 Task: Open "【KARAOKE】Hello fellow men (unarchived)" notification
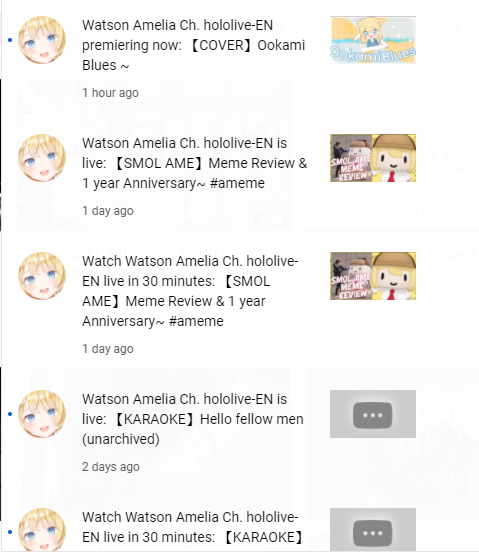pos(193,419)
